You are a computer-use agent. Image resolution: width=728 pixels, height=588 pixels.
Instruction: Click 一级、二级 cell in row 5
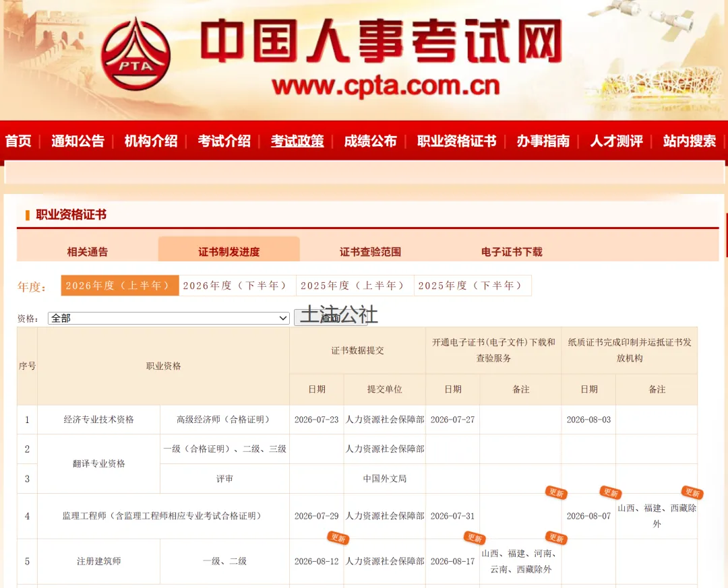[224, 561]
